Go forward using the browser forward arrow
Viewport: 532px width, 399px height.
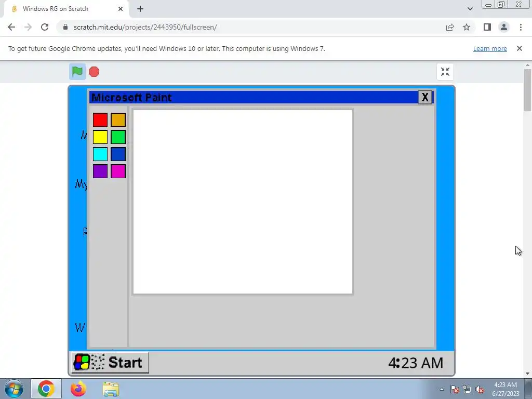[28, 27]
